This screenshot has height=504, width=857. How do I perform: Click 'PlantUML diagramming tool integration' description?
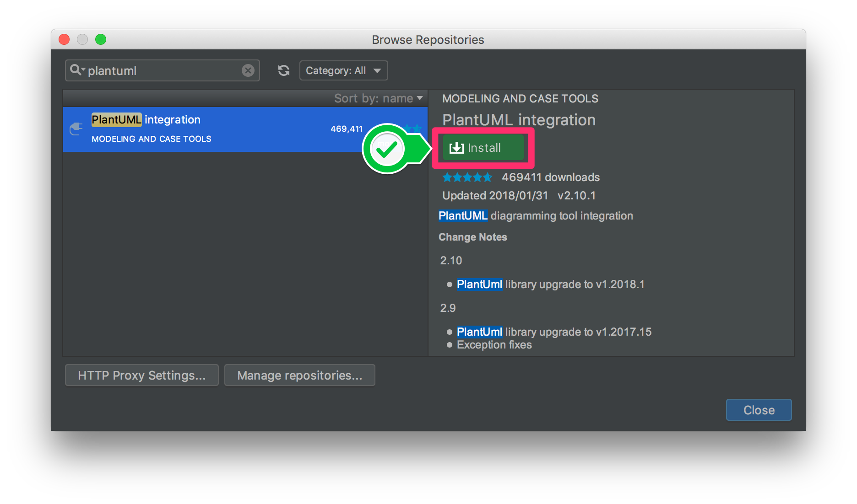click(x=536, y=216)
